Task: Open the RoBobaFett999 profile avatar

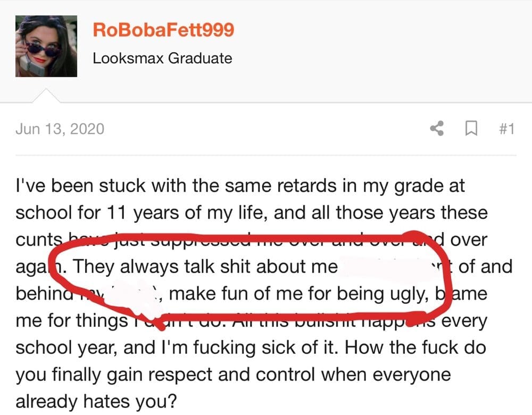Action: pyautogui.click(x=46, y=45)
